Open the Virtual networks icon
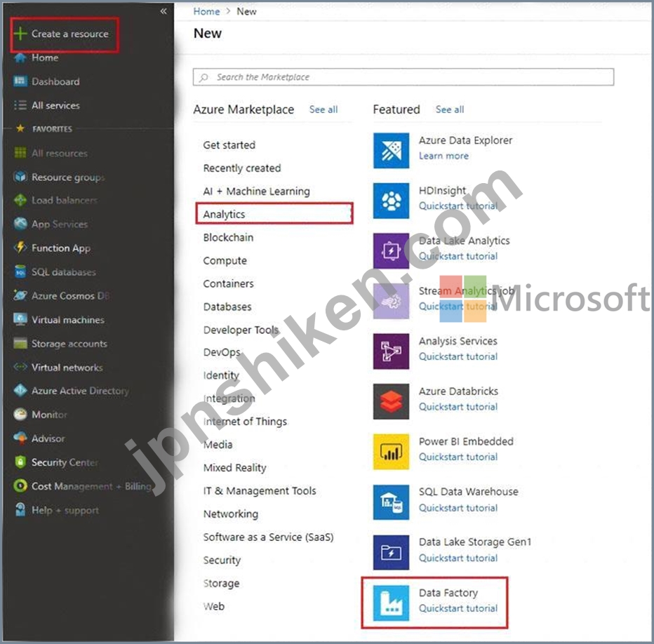Screen dimensions: 654x644 pos(20,367)
